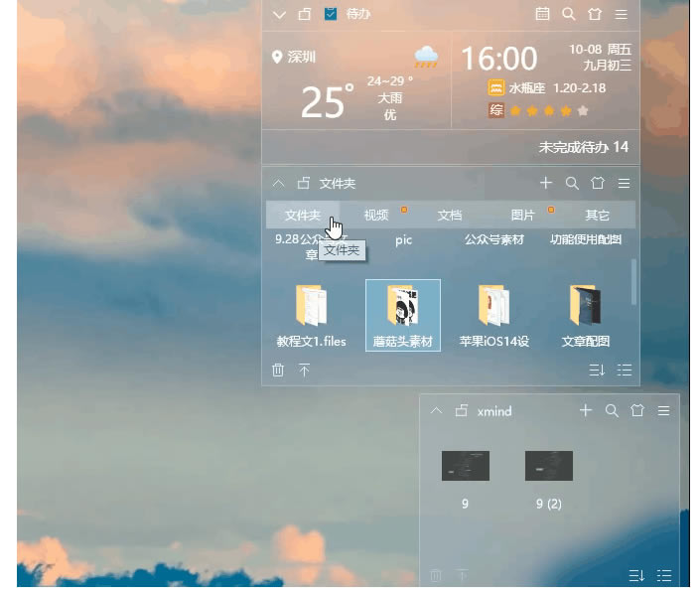Select the 苹果iOS14设 folder
This screenshot has height=595, width=700.
[494, 316]
